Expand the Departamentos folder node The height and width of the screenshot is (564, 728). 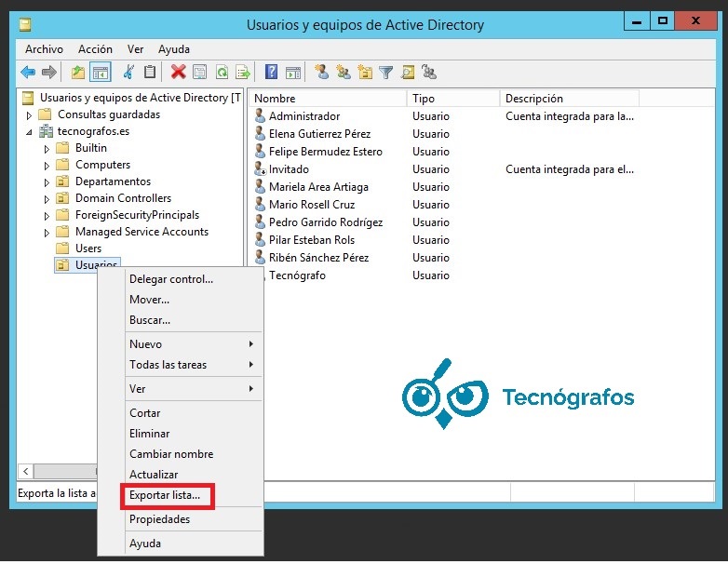tap(47, 182)
